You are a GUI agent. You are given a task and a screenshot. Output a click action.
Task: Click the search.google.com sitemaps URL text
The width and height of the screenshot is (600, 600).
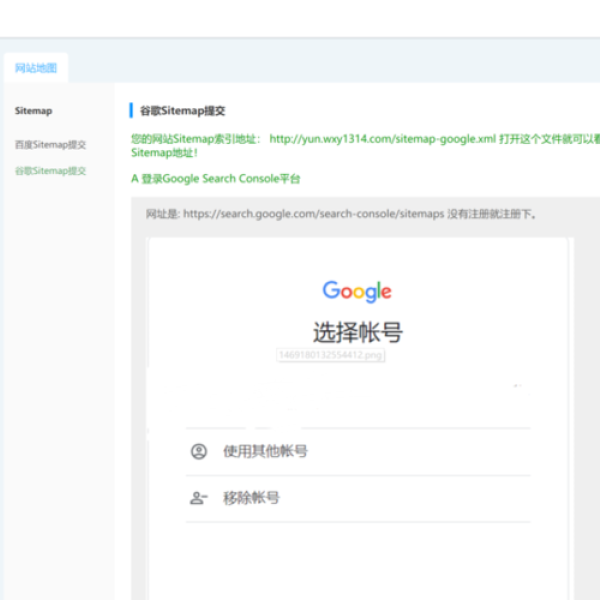313,214
